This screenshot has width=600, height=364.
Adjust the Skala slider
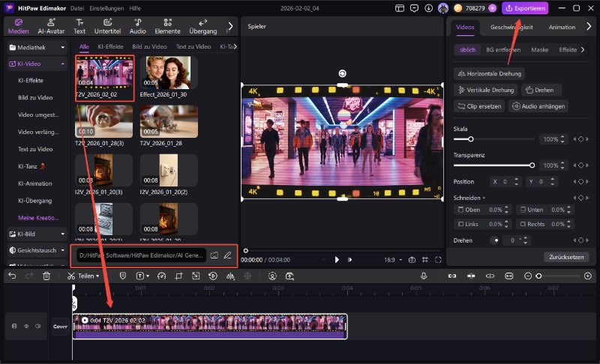493,139
